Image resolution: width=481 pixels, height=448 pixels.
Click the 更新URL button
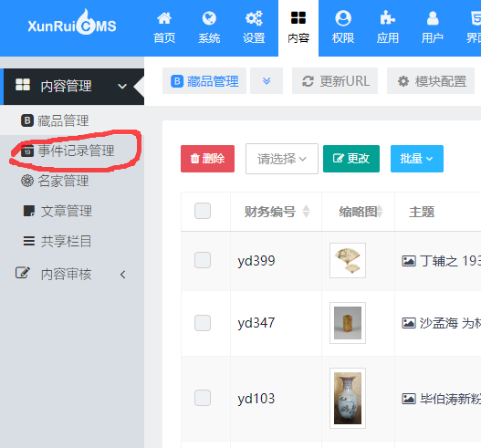335,81
